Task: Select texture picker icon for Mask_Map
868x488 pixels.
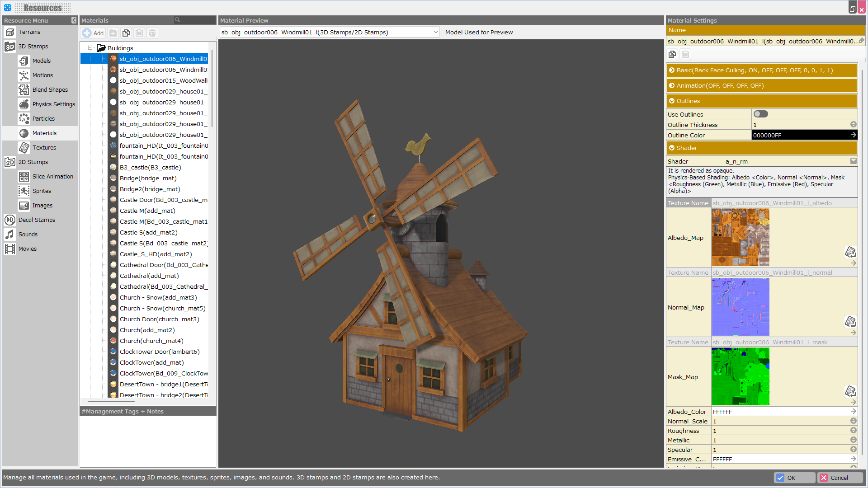Action: point(850,391)
